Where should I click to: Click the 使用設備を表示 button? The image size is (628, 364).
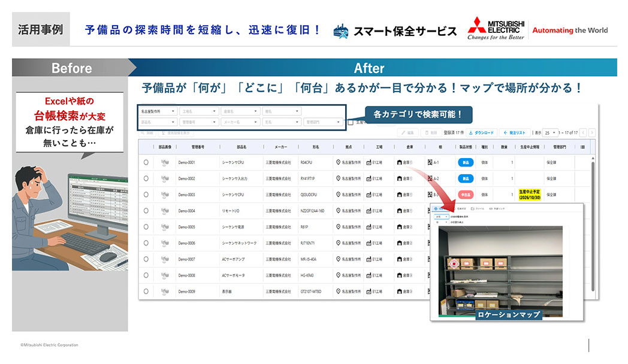(x=176, y=133)
